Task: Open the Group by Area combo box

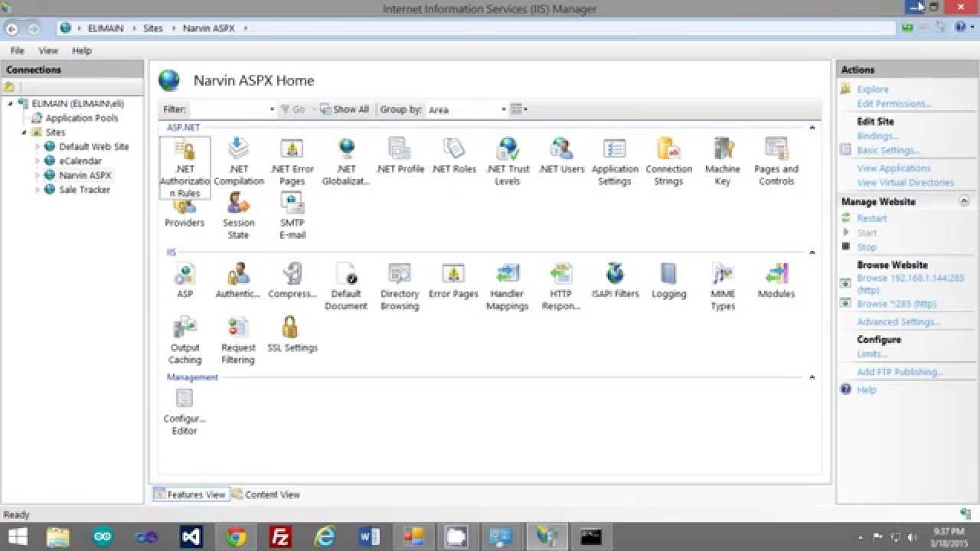Action: tap(466, 109)
